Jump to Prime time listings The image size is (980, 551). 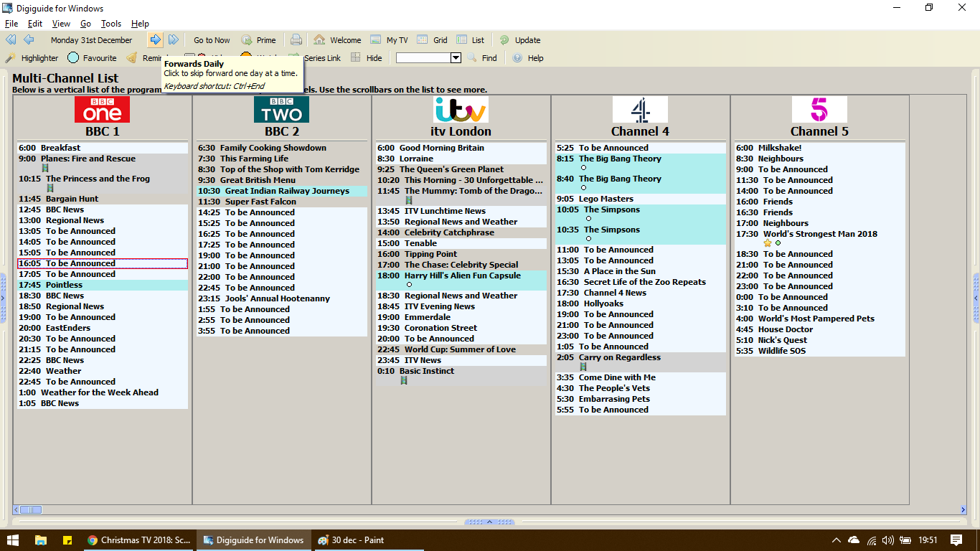point(258,40)
